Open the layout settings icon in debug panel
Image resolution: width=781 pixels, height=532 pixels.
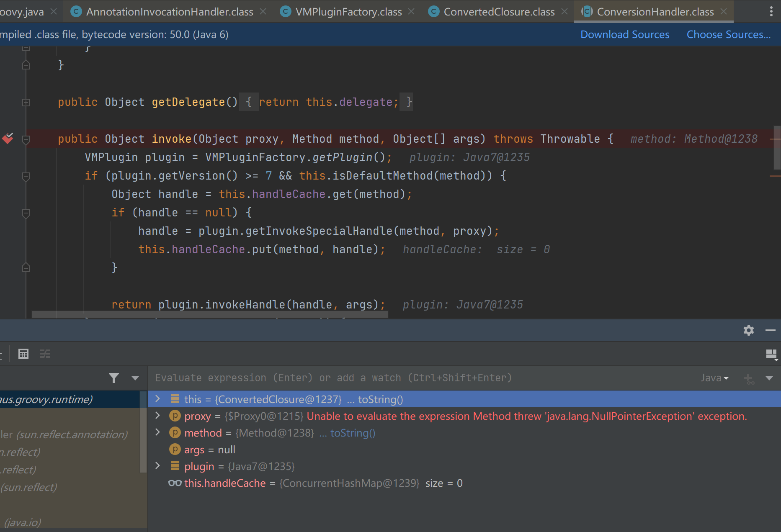(771, 355)
